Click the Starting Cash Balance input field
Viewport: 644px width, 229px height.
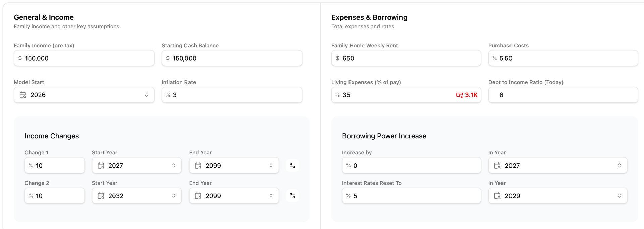click(x=235, y=58)
